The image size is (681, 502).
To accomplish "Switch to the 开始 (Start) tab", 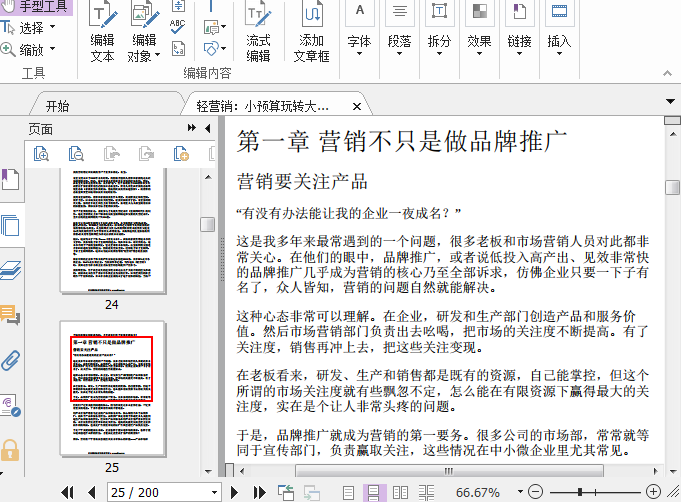I will [x=57, y=106].
